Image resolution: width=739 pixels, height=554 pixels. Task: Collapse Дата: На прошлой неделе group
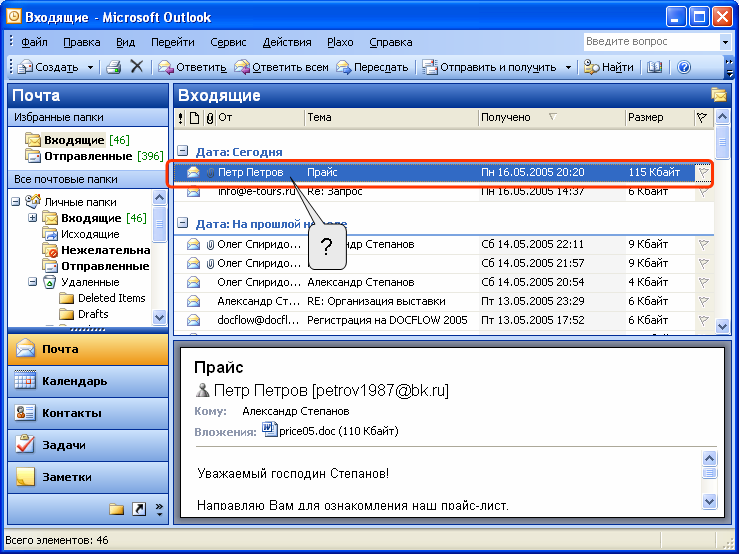[182, 223]
